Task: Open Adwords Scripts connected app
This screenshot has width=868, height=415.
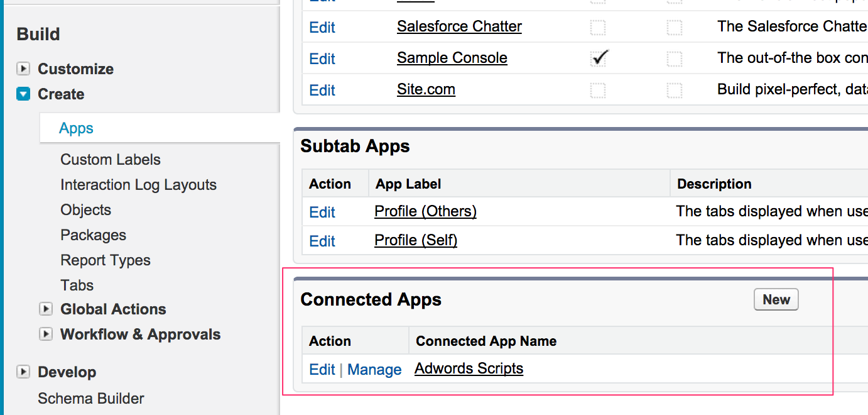Action: tap(469, 368)
